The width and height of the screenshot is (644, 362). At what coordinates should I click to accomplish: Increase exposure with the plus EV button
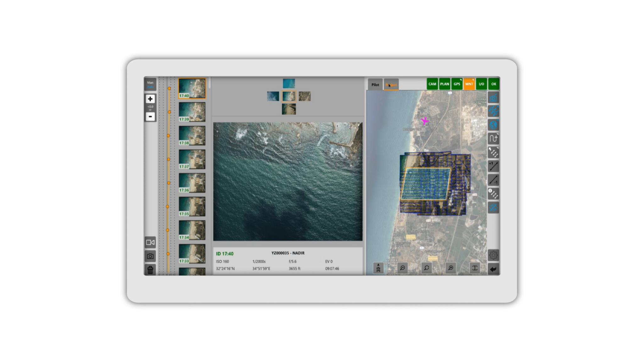pyautogui.click(x=150, y=99)
